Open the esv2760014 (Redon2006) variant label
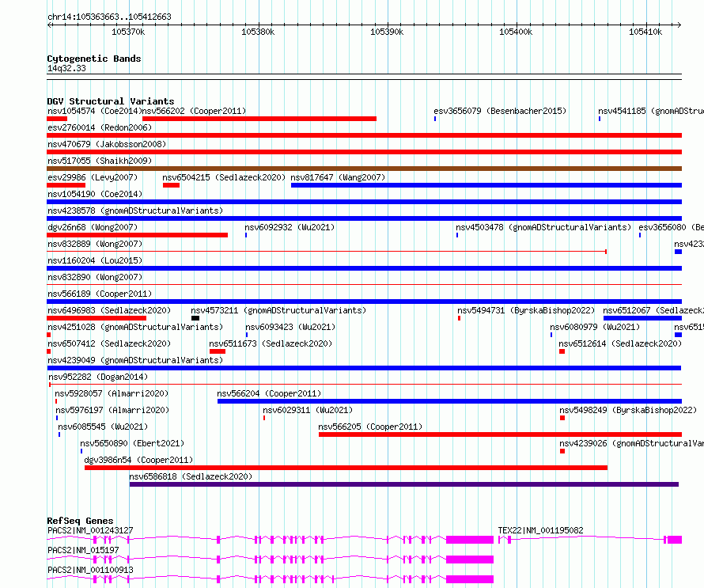This screenshot has height=588, width=704. tap(100, 127)
